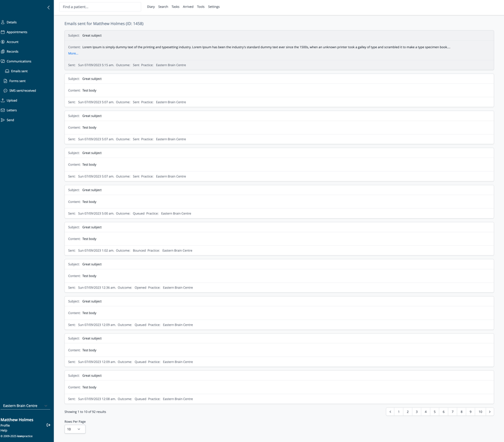Select Forms sent in the sidebar
The height and width of the screenshot is (442, 504).
(x=18, y=81)
